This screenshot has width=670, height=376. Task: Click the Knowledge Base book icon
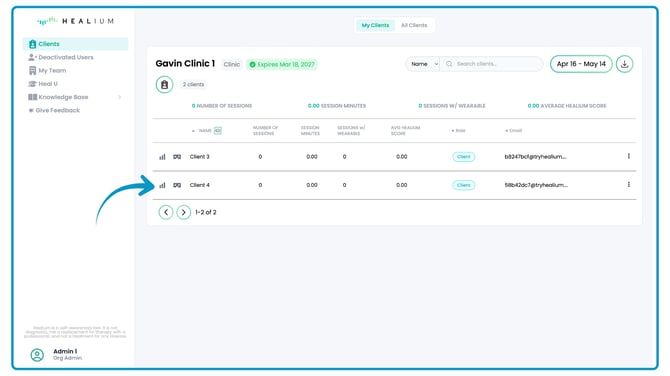pos(32,97)
